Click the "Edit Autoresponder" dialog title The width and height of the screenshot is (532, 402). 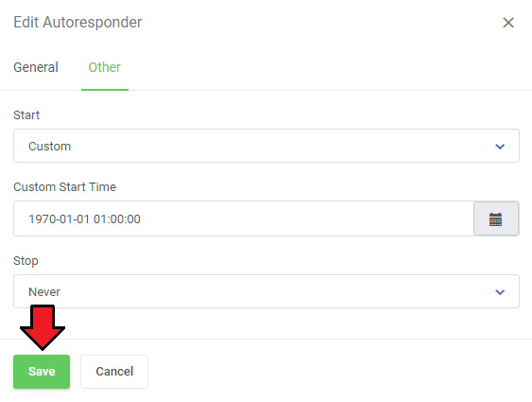pos(77,23)
